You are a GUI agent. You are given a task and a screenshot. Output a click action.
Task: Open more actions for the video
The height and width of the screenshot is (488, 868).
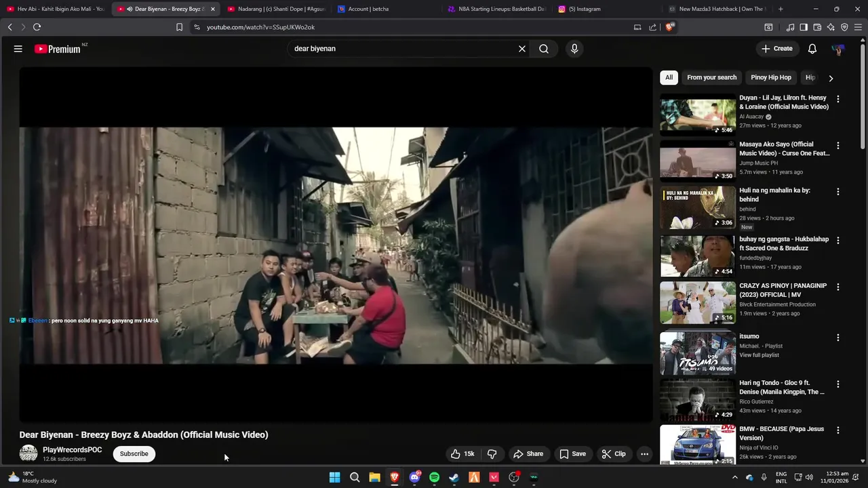tap(645, 454)
